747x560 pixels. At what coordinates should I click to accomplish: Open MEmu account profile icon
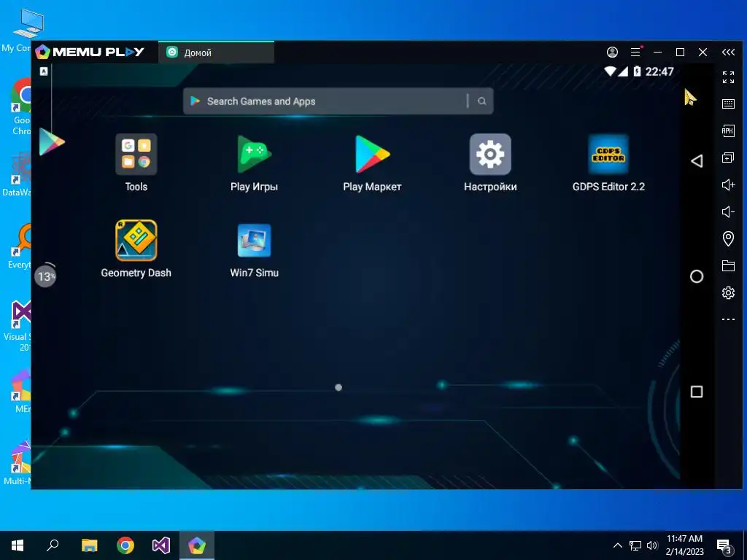pos(612,52)
